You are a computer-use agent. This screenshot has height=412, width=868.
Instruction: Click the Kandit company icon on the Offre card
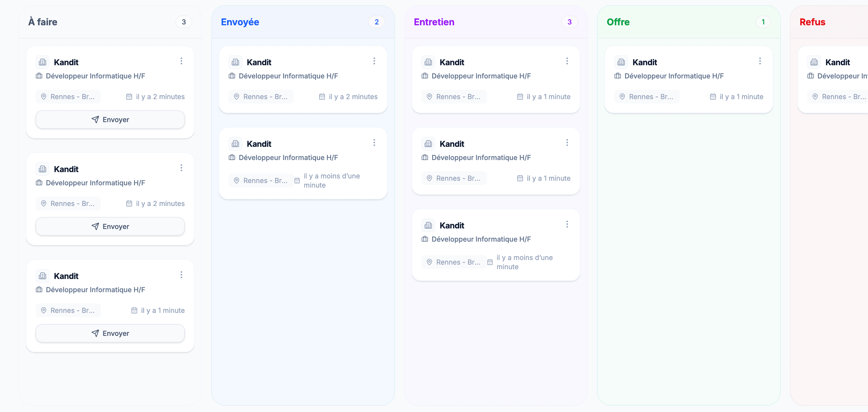click(x=621, y=62)
